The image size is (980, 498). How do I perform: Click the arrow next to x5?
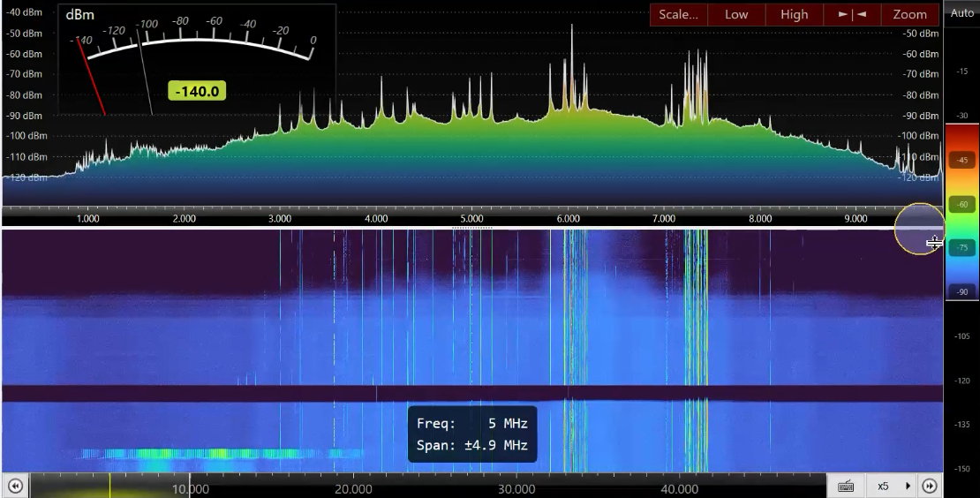coord(908,486)
